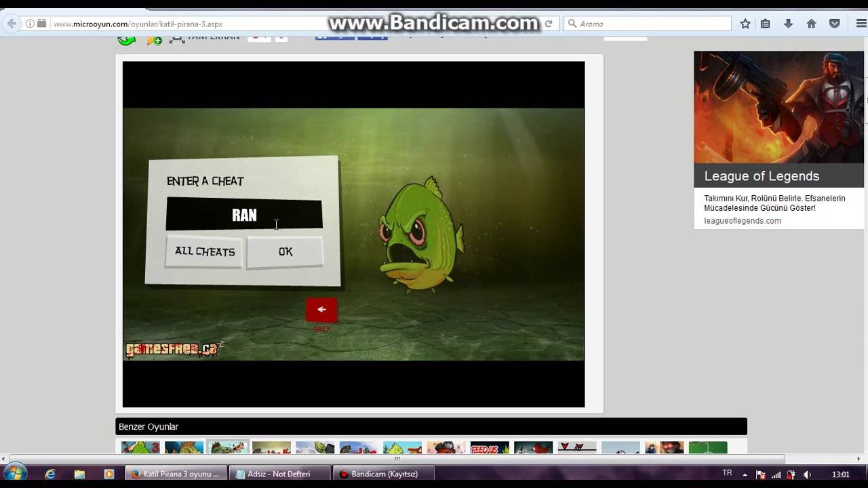Focus the cheat code input showing RAN

[244, 215]
